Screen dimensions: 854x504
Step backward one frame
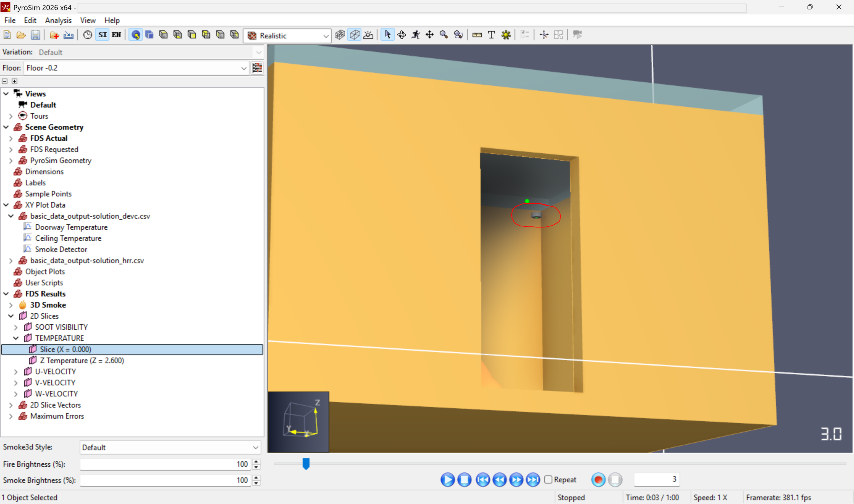[499, 480]
